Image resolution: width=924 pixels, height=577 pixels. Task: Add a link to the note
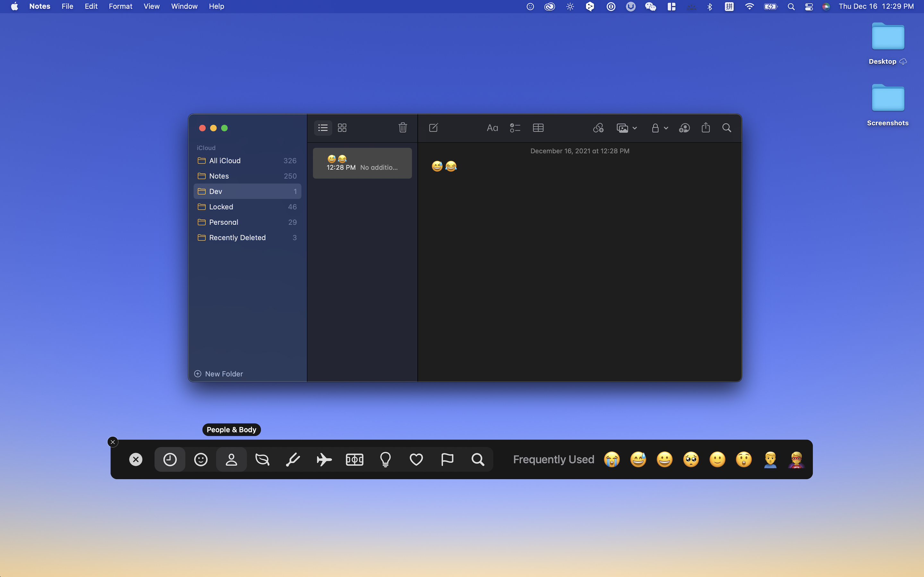pos(598,128)
